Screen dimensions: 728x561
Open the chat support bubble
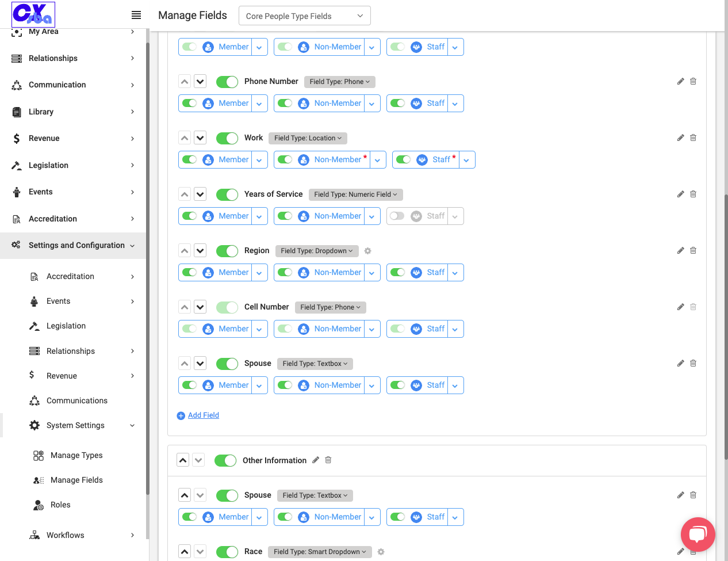tap(698, 535)
